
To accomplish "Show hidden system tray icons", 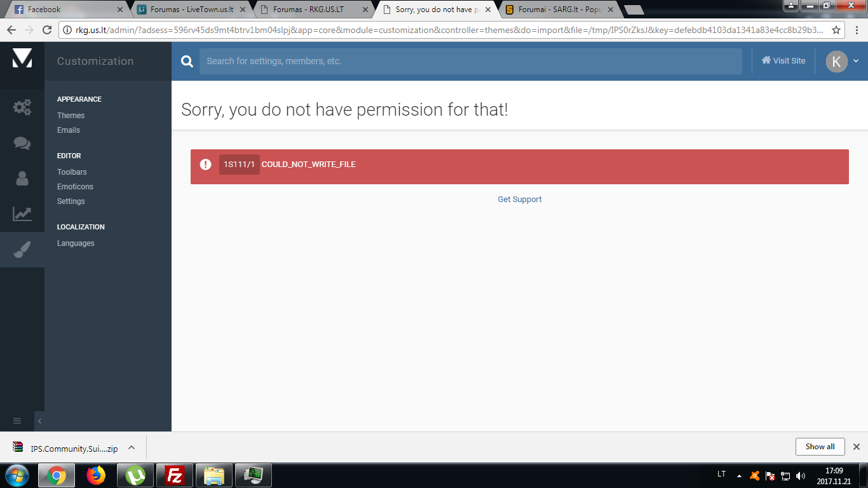I will click(739, 475).
